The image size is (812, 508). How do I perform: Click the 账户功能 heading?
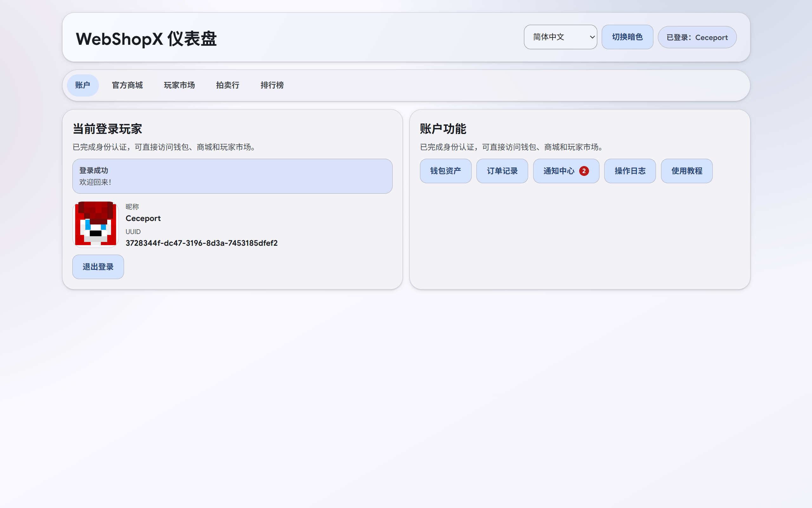point(443,129)
